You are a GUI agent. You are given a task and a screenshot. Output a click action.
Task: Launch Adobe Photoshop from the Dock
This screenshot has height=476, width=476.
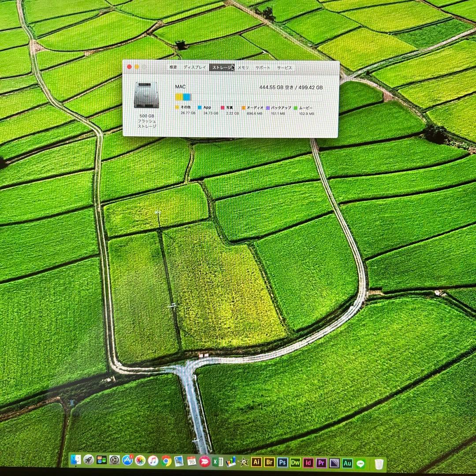(x=283, y=463)
